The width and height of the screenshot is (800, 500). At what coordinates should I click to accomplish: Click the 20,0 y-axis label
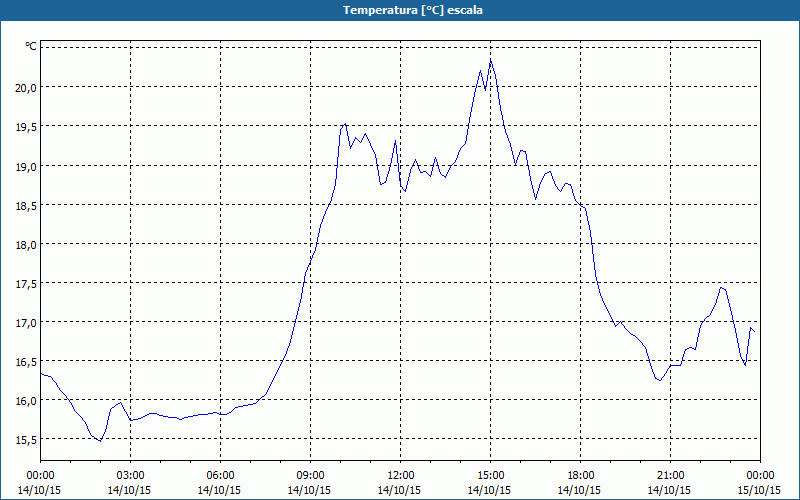pyautogui.click(x=27, y=87)
